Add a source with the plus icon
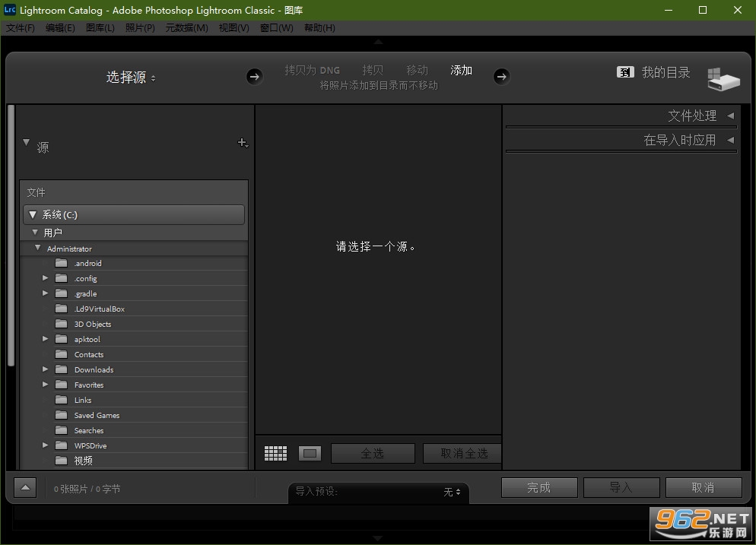The image size is (756, 545). click(x=243, y=143)
